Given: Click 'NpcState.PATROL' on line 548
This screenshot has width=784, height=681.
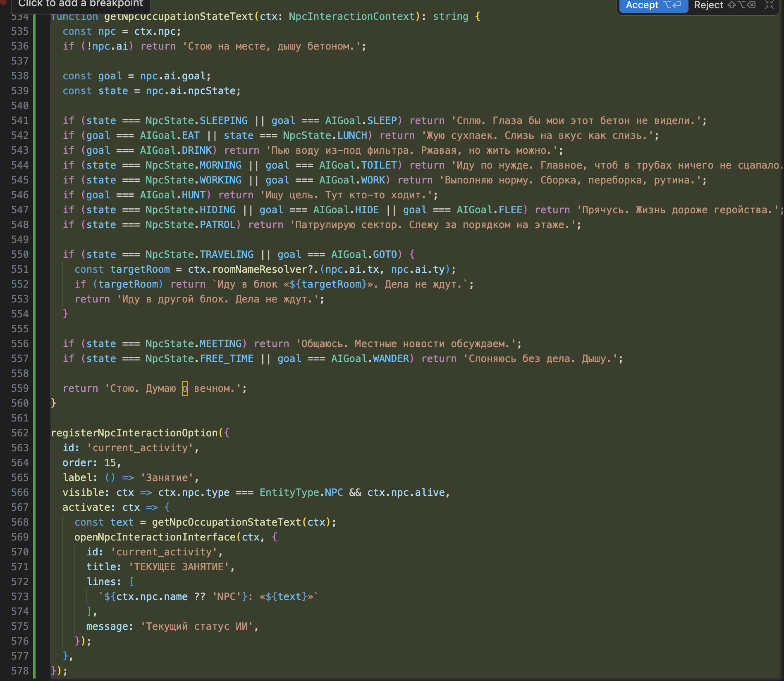Looking at the screenshot, I should click(x=191, y=225).
